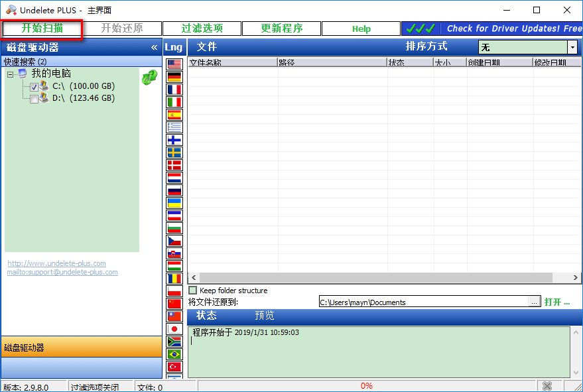The height and width of the screenshot is (392, 583).
Task: Sort by 创建日期 column header
Action: 499,62
